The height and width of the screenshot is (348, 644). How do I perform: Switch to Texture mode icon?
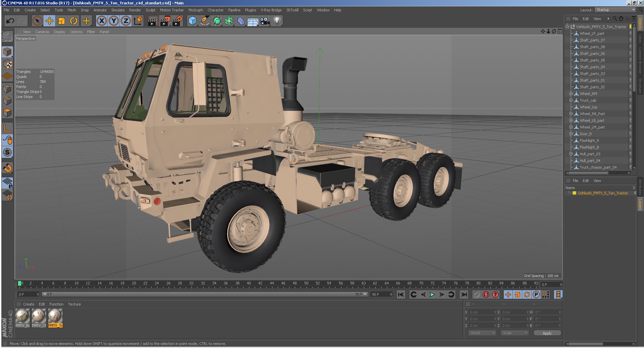tap(7, 64)
